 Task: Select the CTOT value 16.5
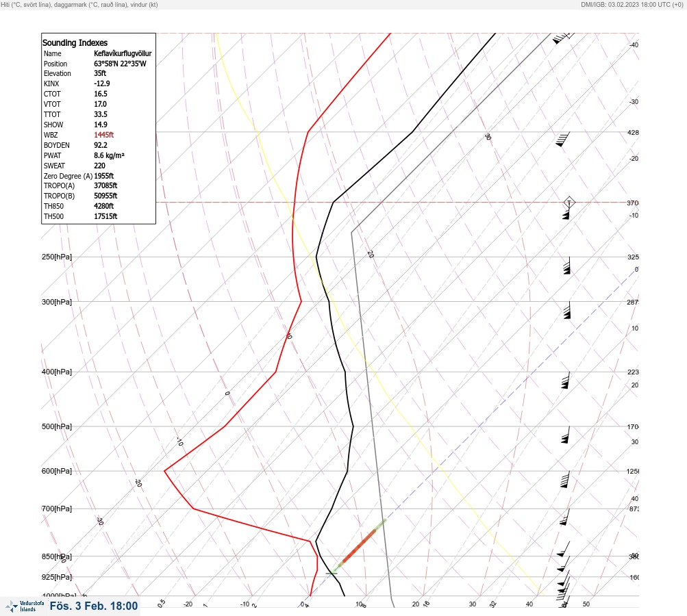tap(100, 94)
